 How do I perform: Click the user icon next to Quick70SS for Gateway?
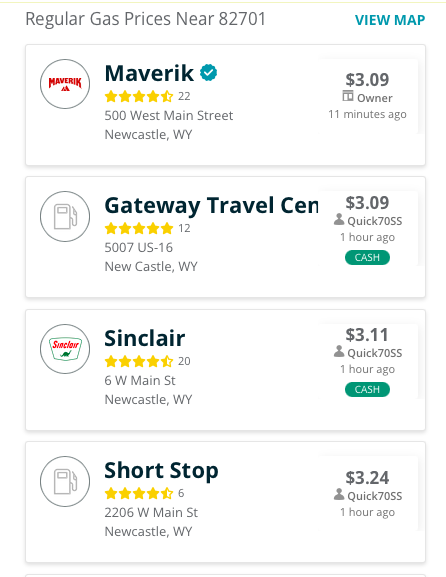pos(339,219)
